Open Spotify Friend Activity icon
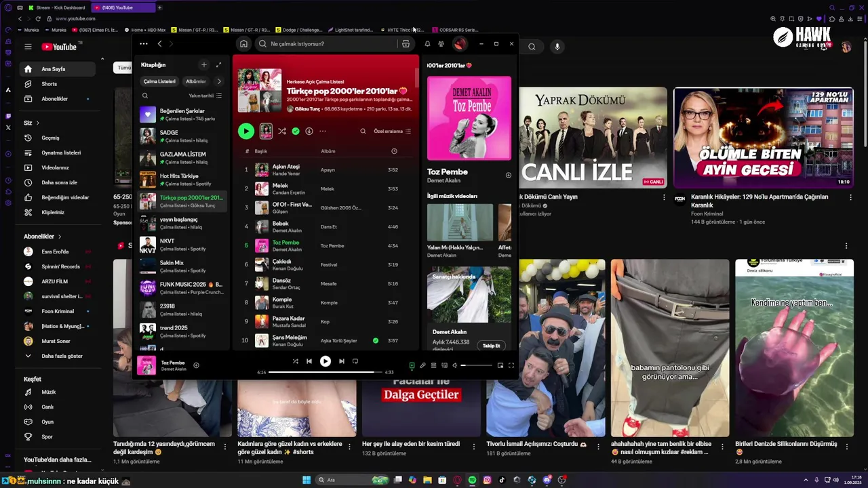This screenshot has height=488, width=868. pyautogui.click(x=441, y=44)
